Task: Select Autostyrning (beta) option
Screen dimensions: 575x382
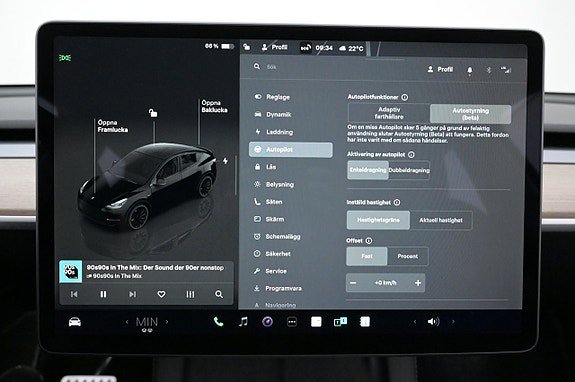Action: coord(470,114)
